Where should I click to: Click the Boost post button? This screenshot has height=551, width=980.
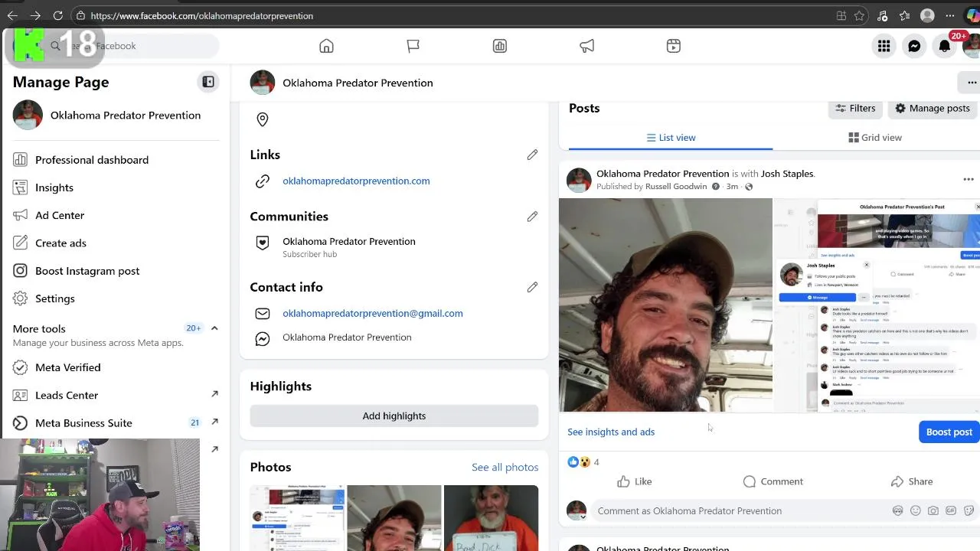(949, 432)
